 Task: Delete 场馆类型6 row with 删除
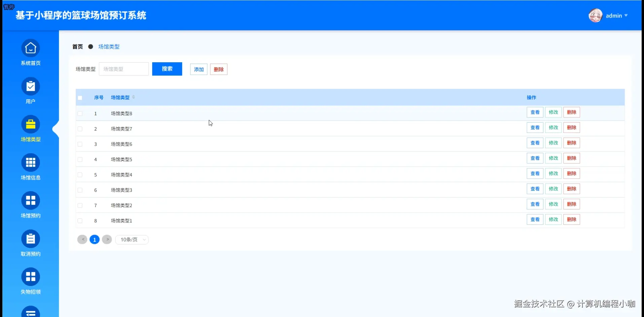pyautogui.click(x=572, y=143)
